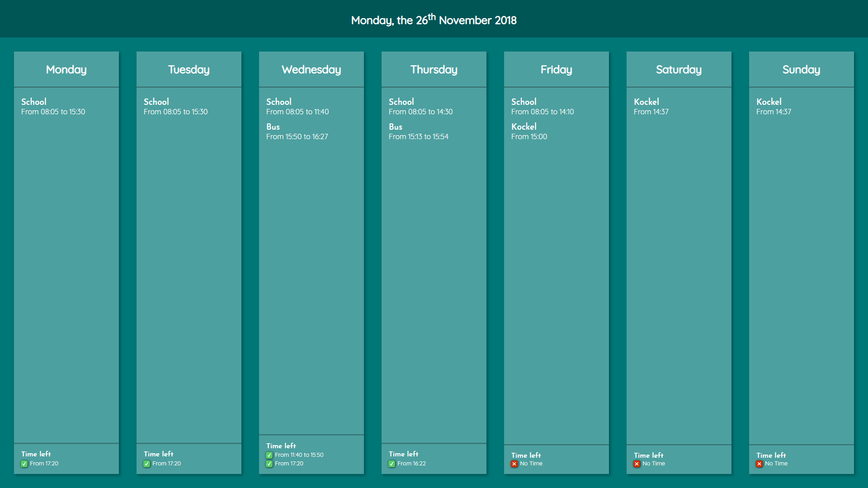
Task: Click Wednesday's Bus entry title
Action: (x=273, y=127)
